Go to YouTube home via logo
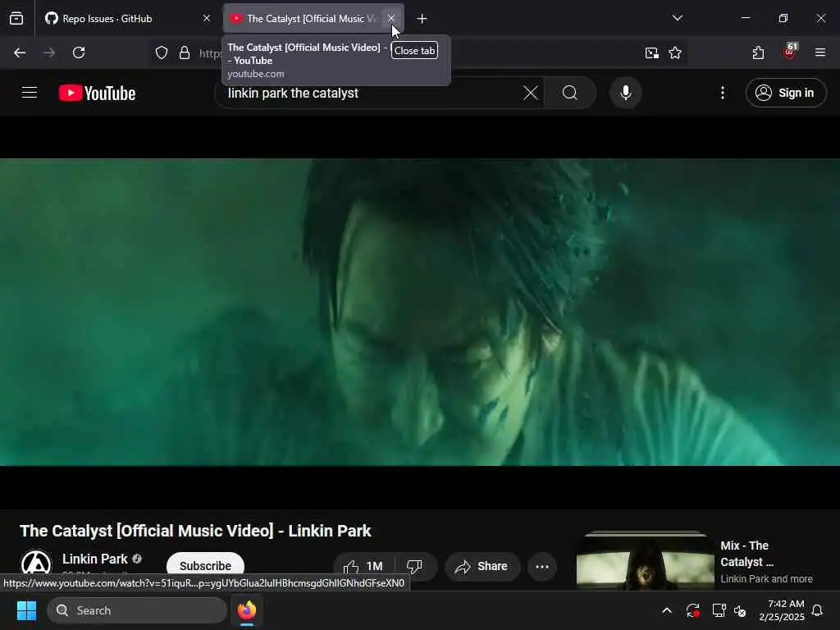This screenshot has height=630, width=840. click(97, 93)
